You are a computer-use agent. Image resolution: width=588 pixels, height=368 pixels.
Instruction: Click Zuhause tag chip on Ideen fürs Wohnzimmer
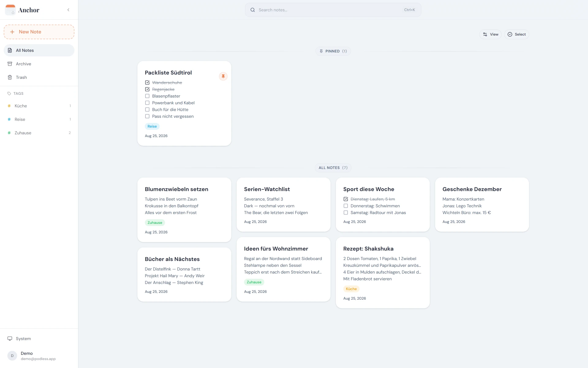click(x=254, y=282)
